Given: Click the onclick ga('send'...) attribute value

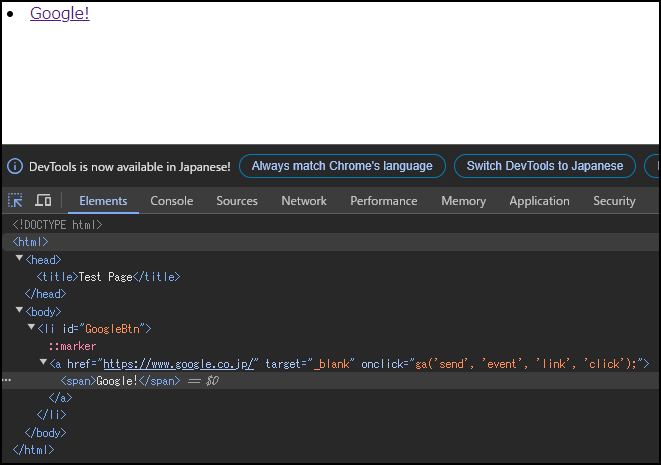Looking at the screenshot, I should (x=527, y=364).
